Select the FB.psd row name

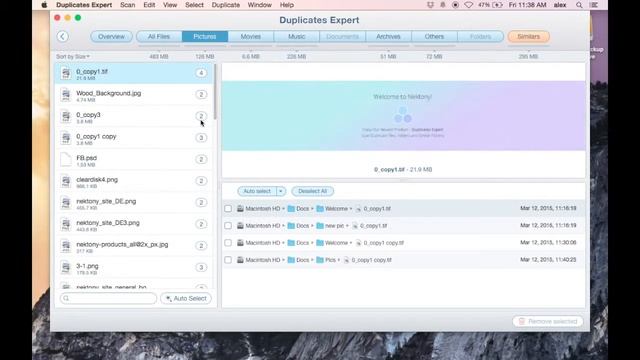[x=87, y=158]
